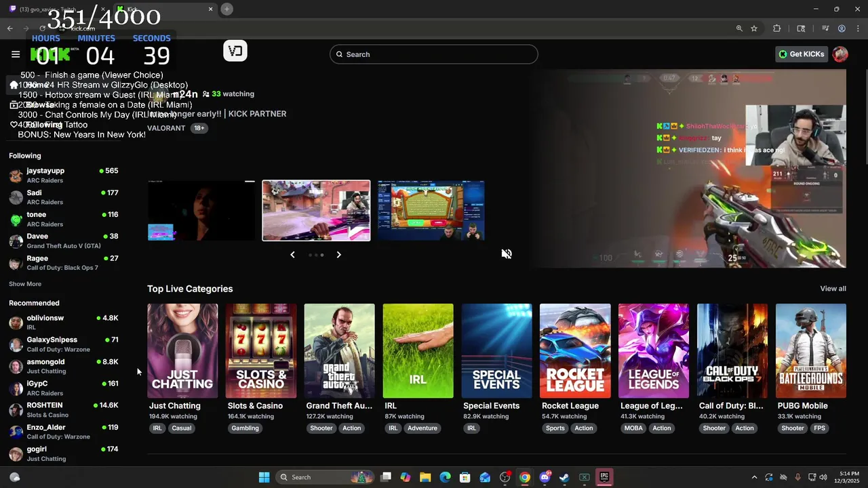The height and width of the screenshot is (488, 868).
Task: Open the Kick sidebar hamburger menu
Action: tap(16, 54)
